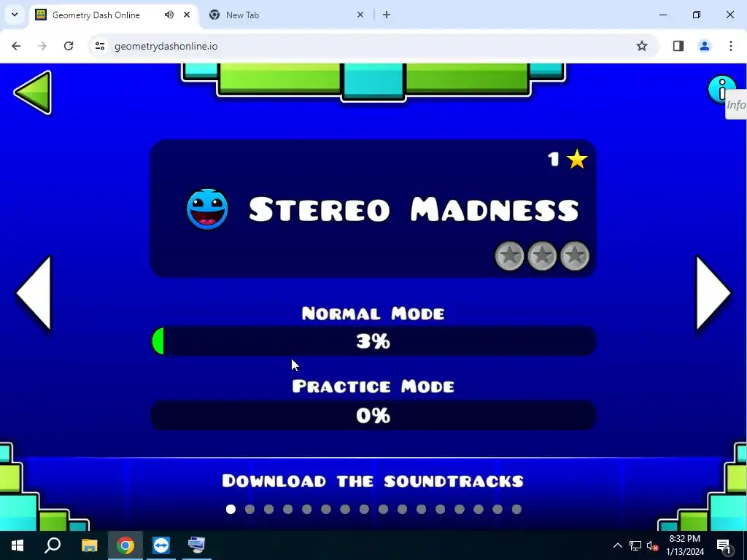Reload the page with refresh icon
747x560 pixels.
[x=69, y=46]
